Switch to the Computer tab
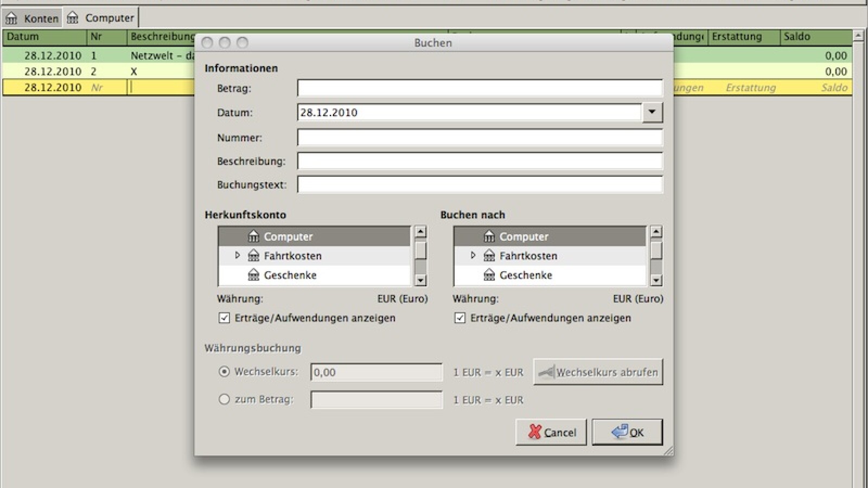This screenshot has height=488, width=868. (x=101, y=18)
